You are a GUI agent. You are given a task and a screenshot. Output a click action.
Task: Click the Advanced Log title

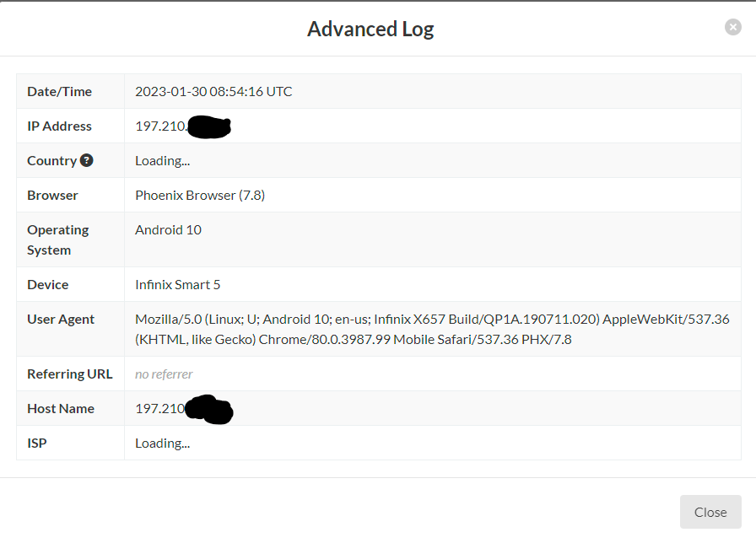coord(370,29)
